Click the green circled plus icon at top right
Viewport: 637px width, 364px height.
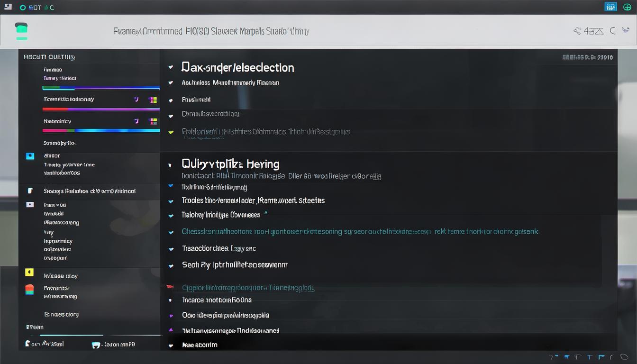(x=627, y=7)
